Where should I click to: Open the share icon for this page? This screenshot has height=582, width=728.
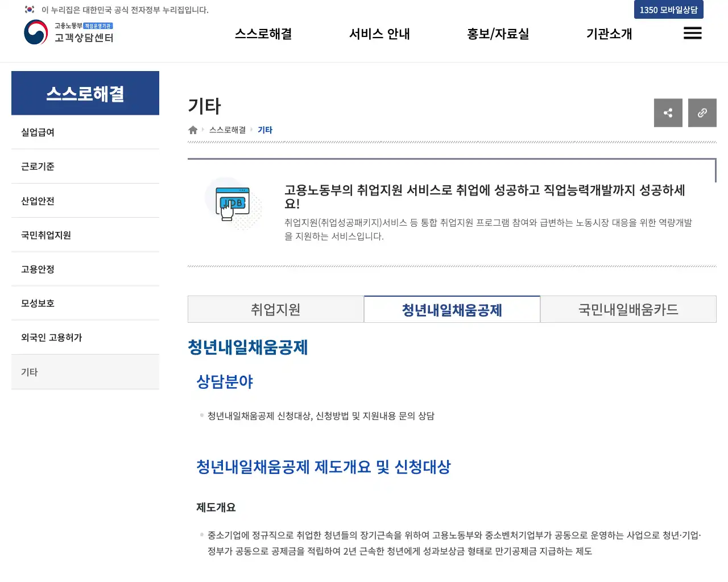668,113
